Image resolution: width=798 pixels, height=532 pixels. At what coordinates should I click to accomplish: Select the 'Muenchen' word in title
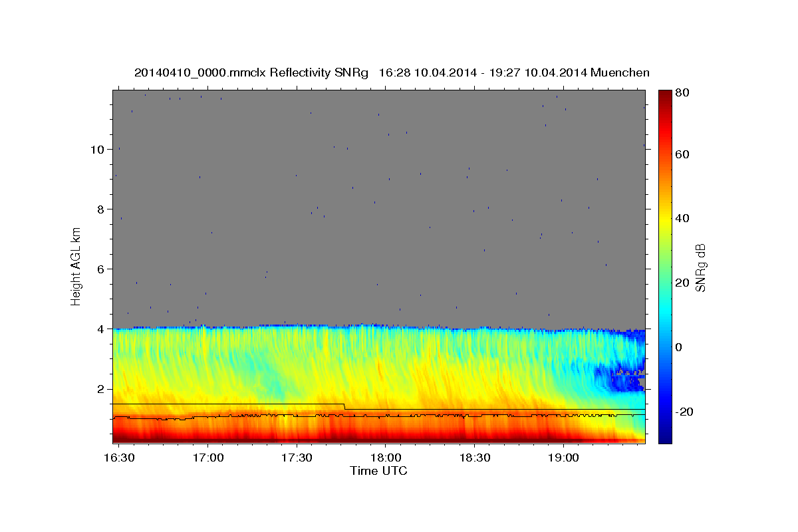pos(620,72)
